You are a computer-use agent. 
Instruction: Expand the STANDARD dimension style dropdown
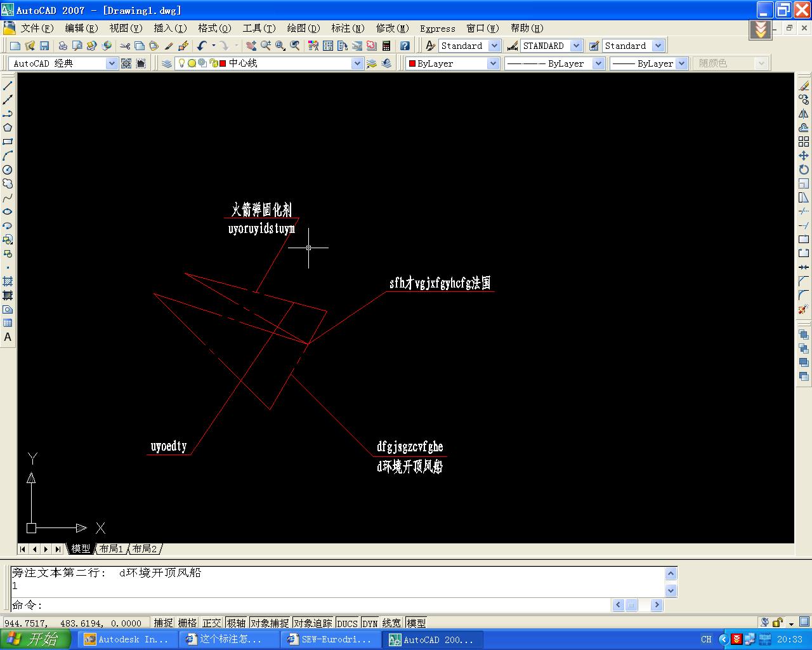577,46
